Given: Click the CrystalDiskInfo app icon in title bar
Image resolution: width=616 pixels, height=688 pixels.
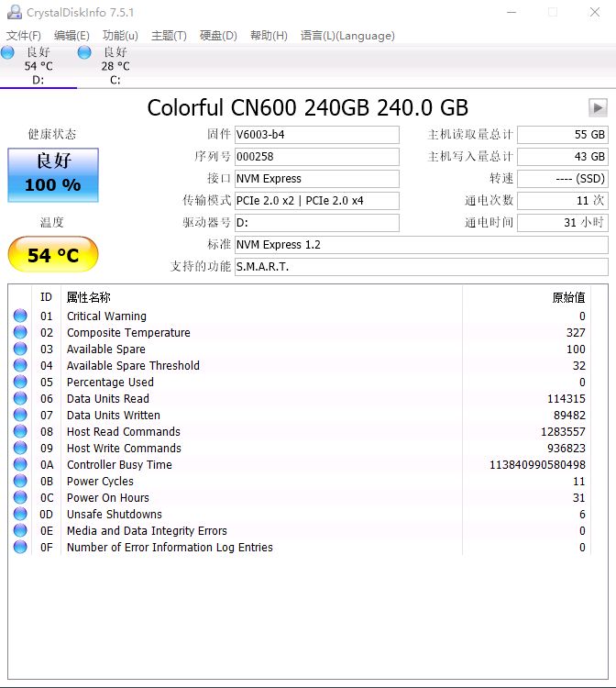Looking at the screenshot, I should [x=15, y=12].
